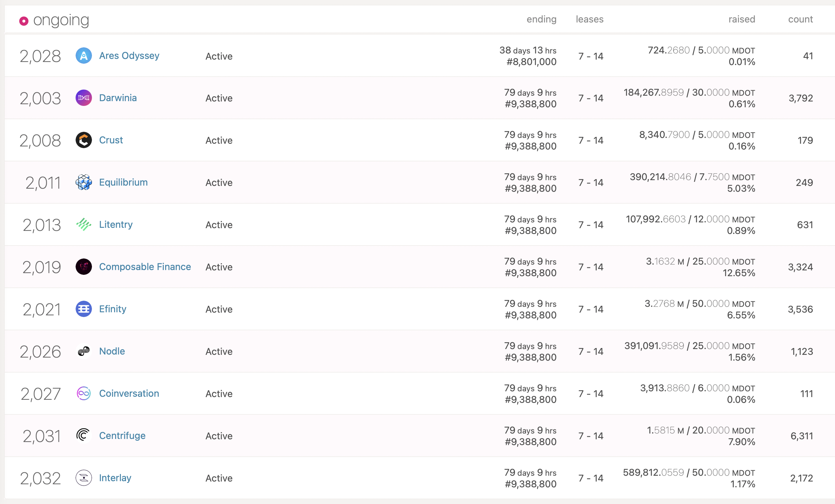835x504 pixels.
Task: Click the Coinversation infinity logo icon
Action: 83,394
